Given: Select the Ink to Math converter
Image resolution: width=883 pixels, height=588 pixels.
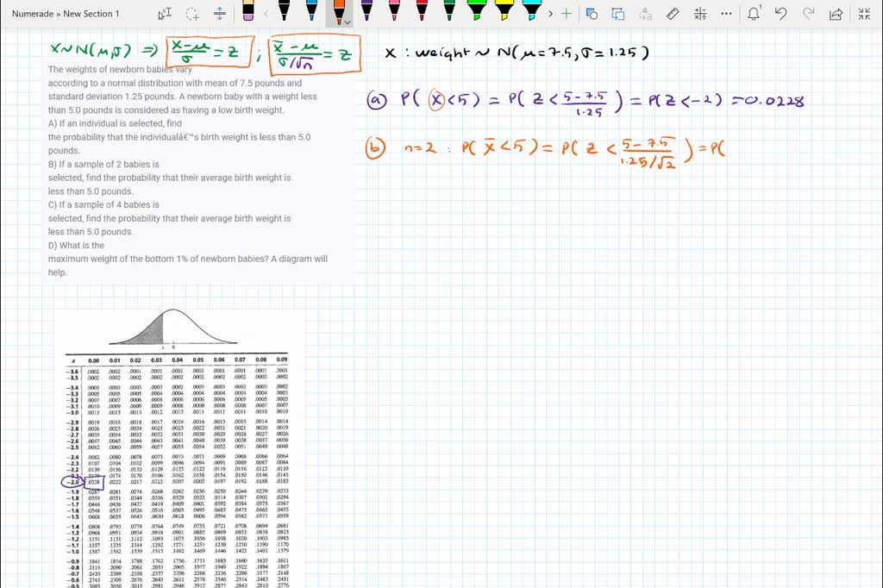Looking at the screenshot, I should point(698,14).
